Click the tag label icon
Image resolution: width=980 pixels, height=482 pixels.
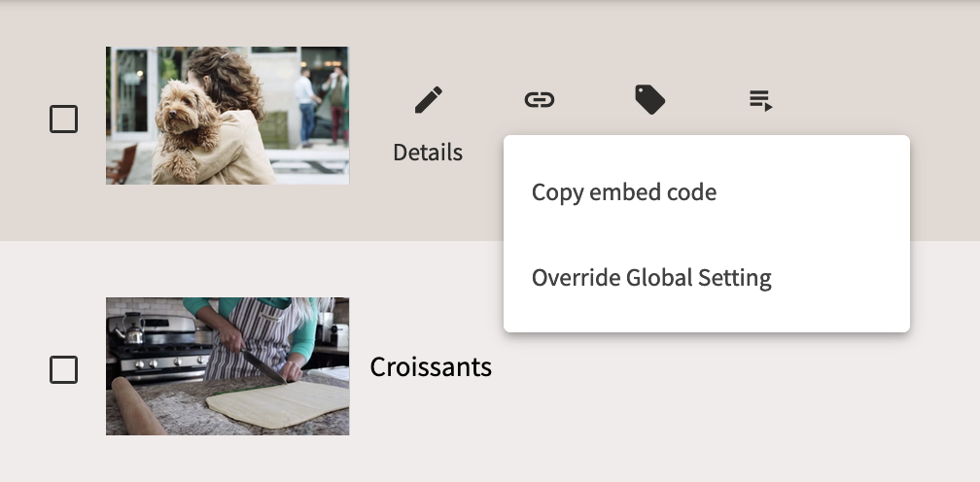(x=650, y=100)
